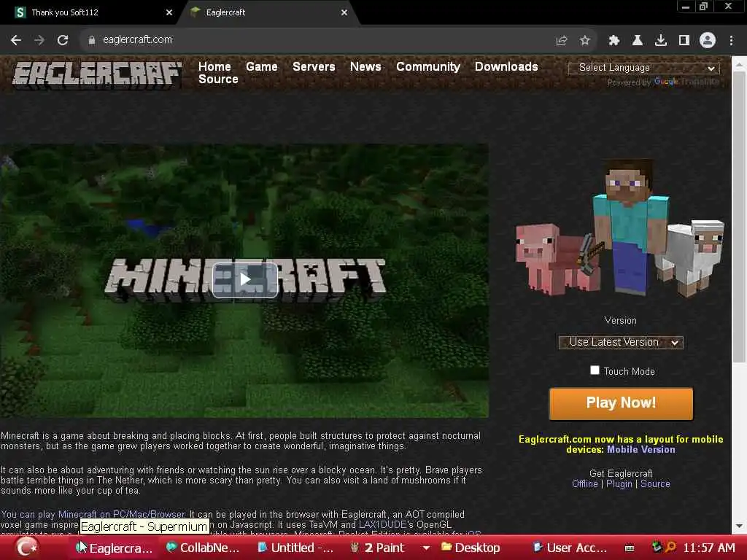This screenshot has height=560, width=747.
Task: Switch to the Untitled taskbar window
Action: coord(295,548)
